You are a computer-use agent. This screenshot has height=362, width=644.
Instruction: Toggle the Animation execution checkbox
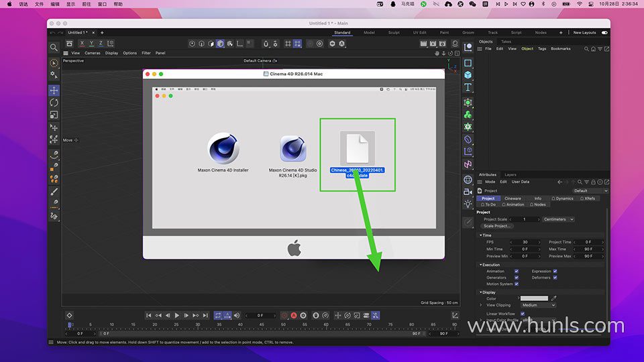coord(516,271)
